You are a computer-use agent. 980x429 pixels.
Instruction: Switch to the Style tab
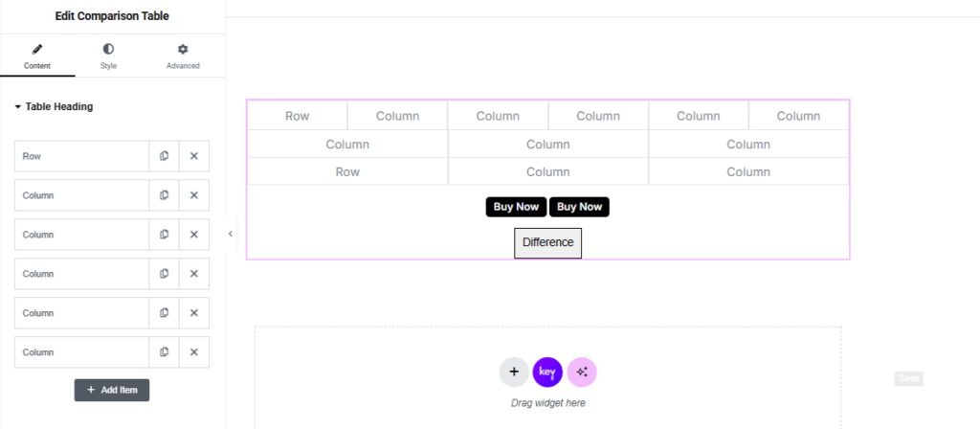coord(108,56)
